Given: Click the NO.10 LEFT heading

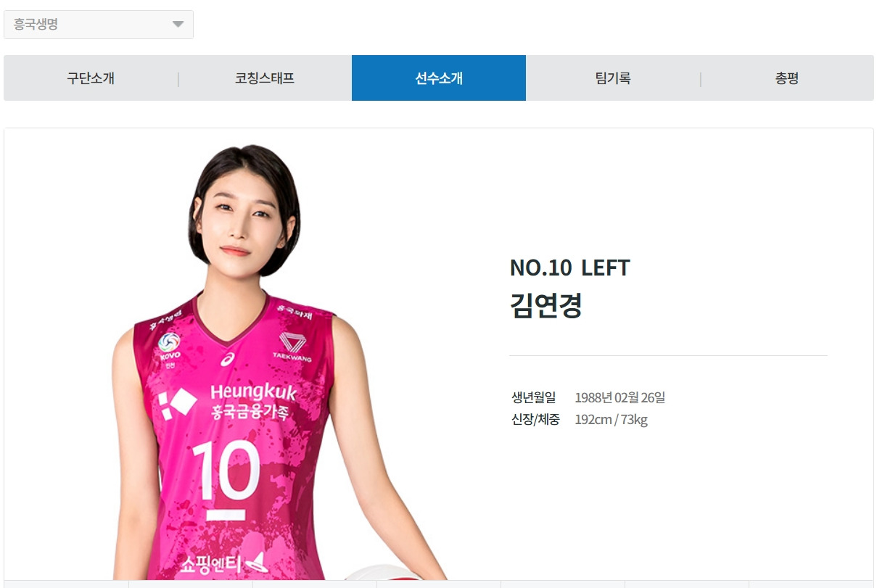Looking at the screenshot, I should coord(570,268).
